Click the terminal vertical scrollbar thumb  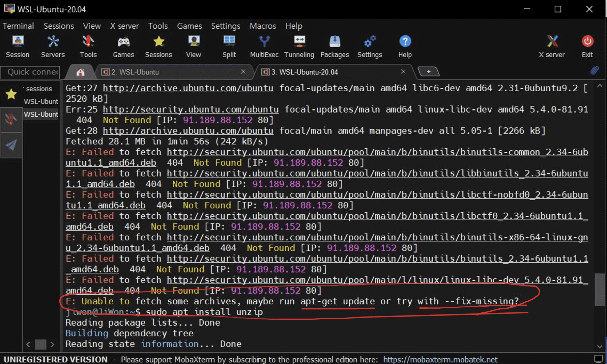click(600, 290)
